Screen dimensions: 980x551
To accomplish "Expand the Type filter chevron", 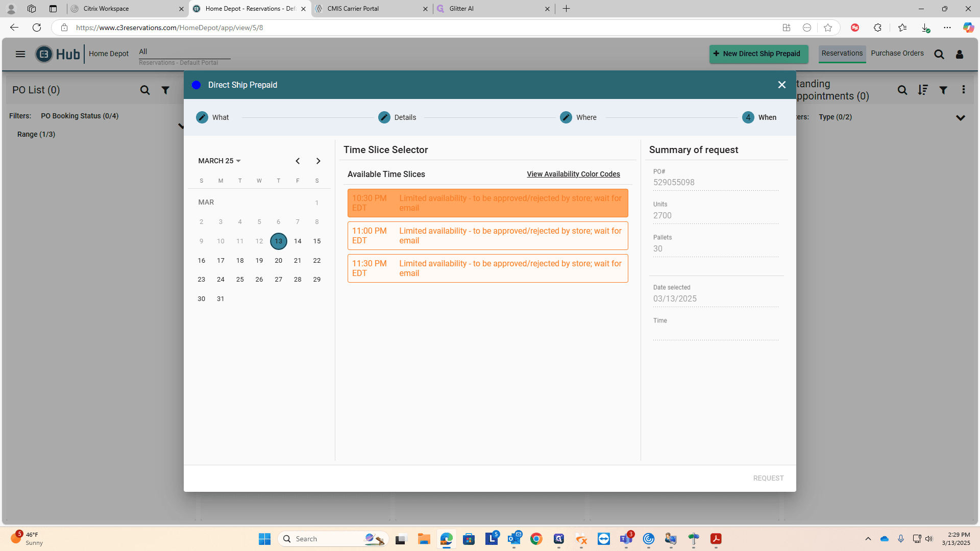I will (961, 118).
